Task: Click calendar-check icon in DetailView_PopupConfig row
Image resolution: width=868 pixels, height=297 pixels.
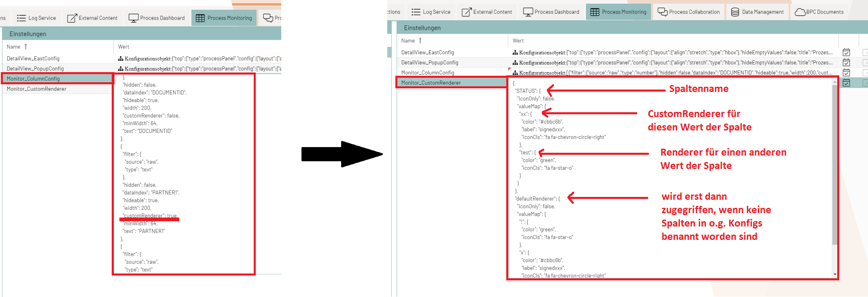Action: (846, 62)
